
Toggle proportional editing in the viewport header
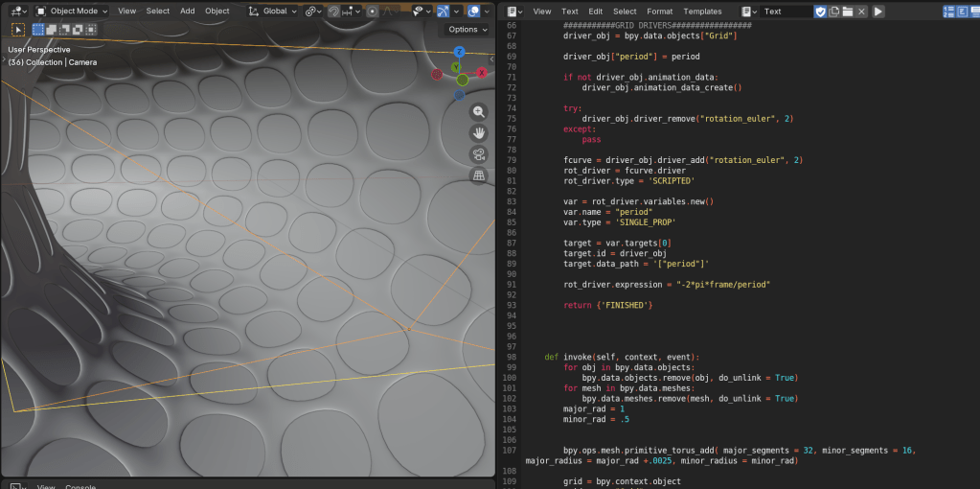coord(373,12)
